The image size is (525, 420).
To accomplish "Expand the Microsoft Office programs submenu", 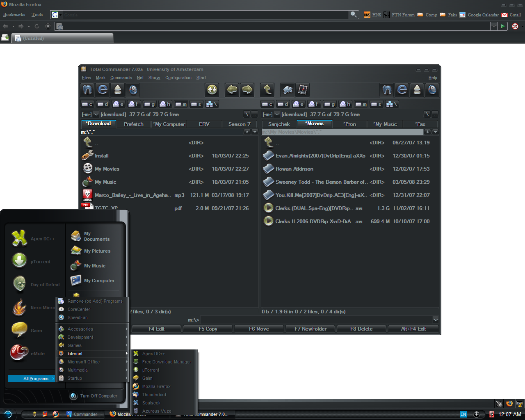I will [x=92, y=362].
